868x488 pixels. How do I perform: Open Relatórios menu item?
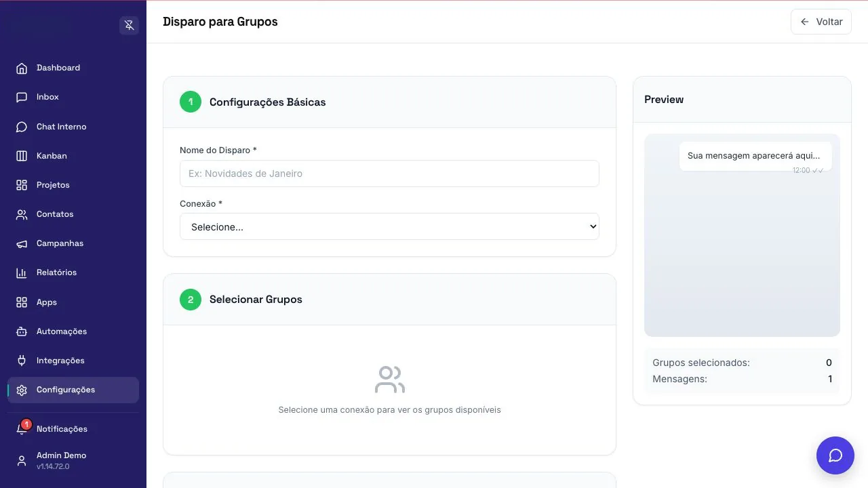pos(73,272)
